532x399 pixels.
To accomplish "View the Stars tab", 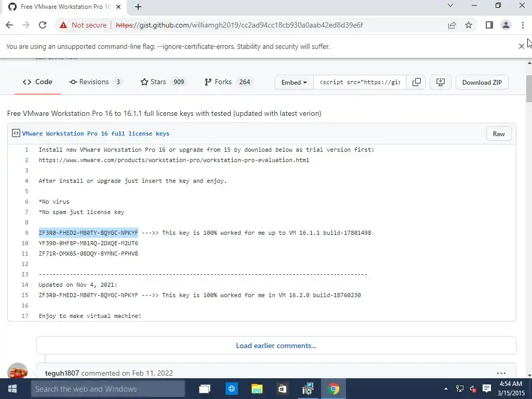I will pyautogui.click(x=163, y=82).
